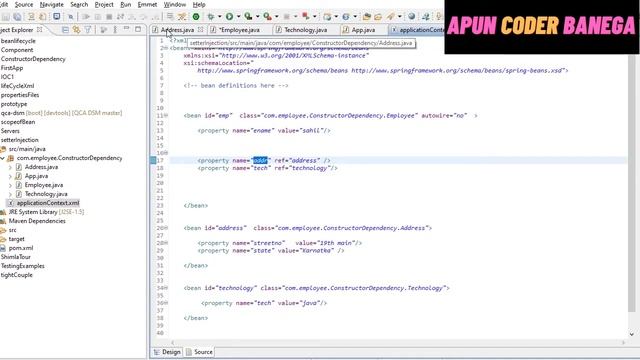This screenshot has width=640, height=360.
Task: Click the Open Task icon
Action: click(x=378, y=17)
